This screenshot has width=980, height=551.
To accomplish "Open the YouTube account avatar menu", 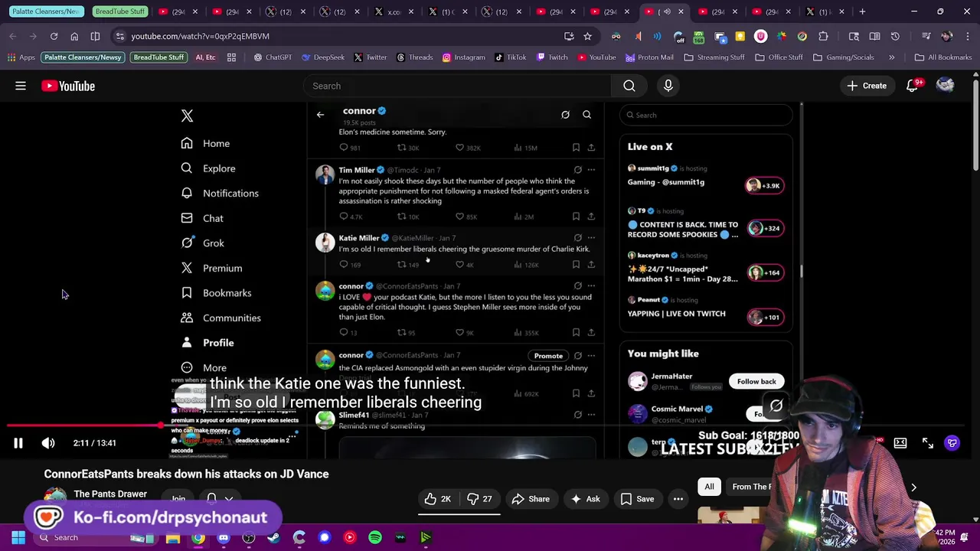I will (946, 86).
